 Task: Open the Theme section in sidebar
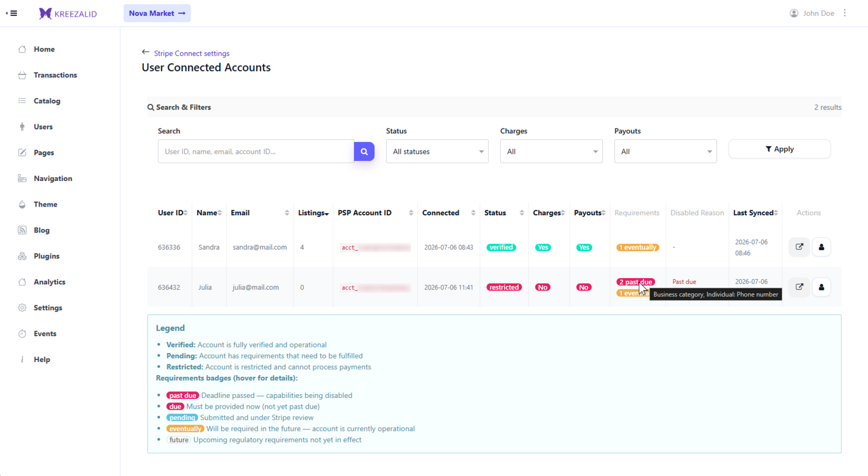pos(45,204)
